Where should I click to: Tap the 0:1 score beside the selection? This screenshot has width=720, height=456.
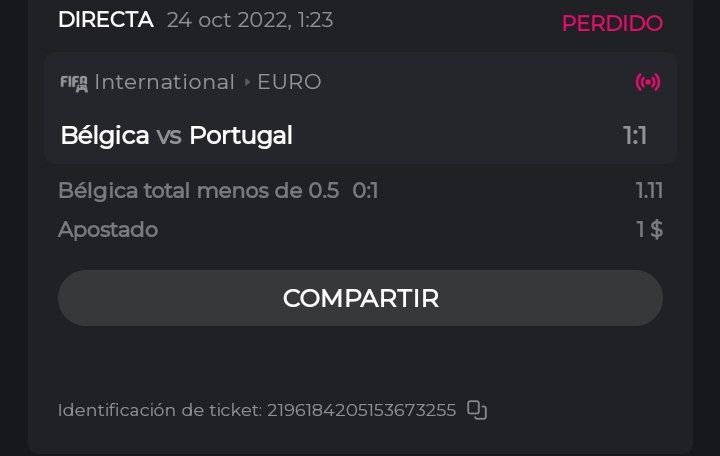tap(365, 190)
